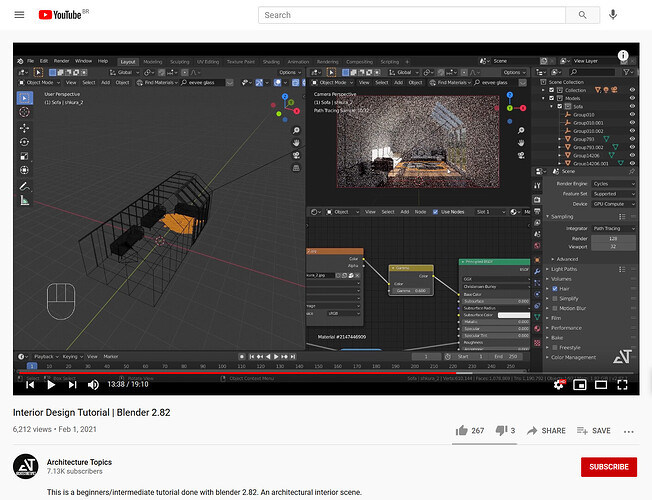Viewport: 652px width, 500px height.
Task: Open the Architecture Topics channel link
Action: click(79, 462)
